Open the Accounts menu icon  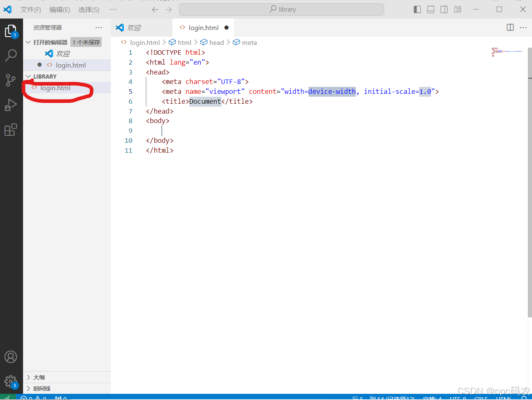[x=11, y=357]
